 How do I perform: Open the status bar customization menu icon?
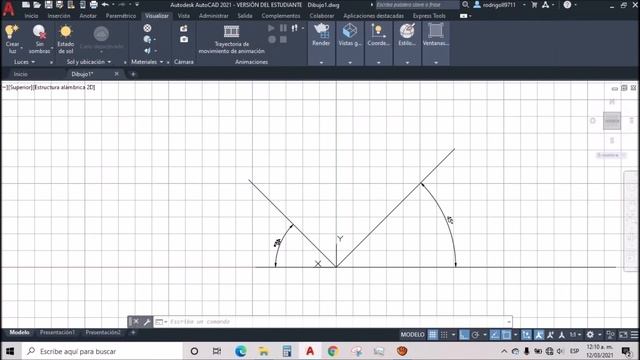click(634, 335)
